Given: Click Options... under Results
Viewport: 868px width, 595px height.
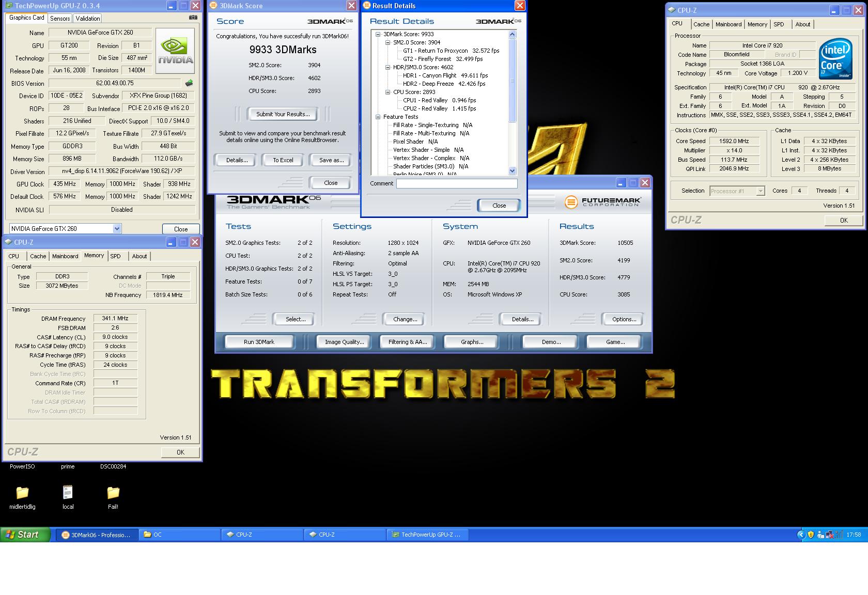Looking at the screenshot, I should 624,319.
